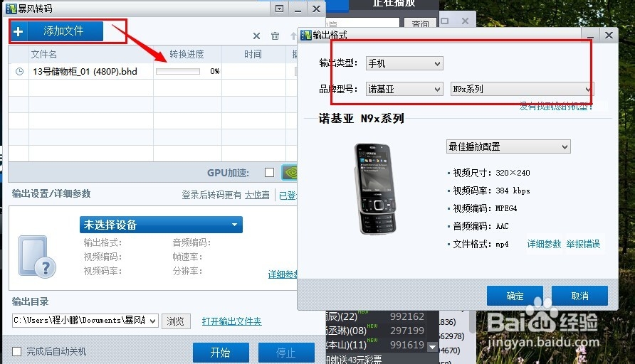Open the 暴风转码 title bar menu icon
The height and width of the screenshot is (364, 635).
[279, 9]
